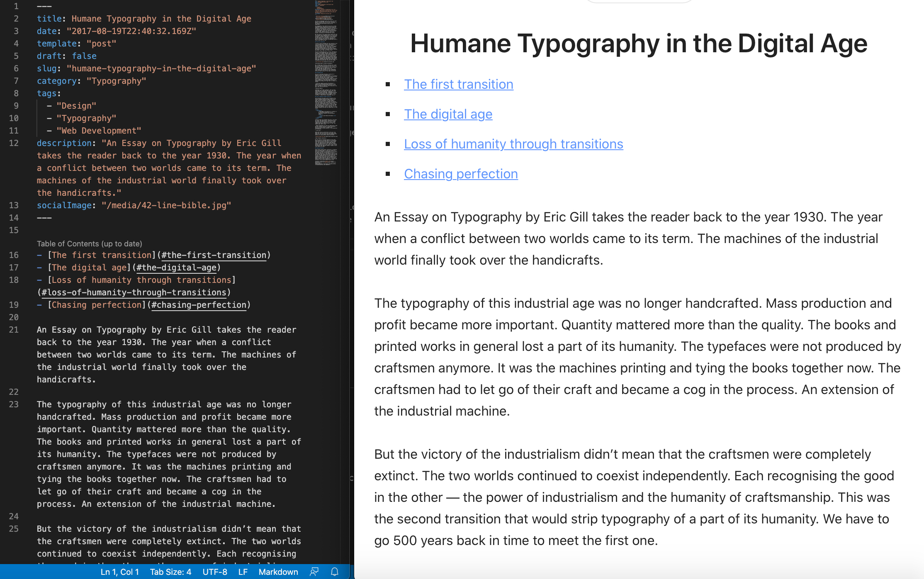Select the UTF-8 encoding status entry
Image resolution: width=924 pixels, height=579 pixels.
[215, 572]
